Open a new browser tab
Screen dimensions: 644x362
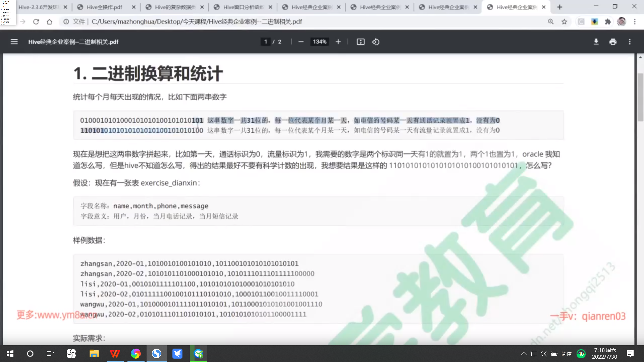point(559,7)
